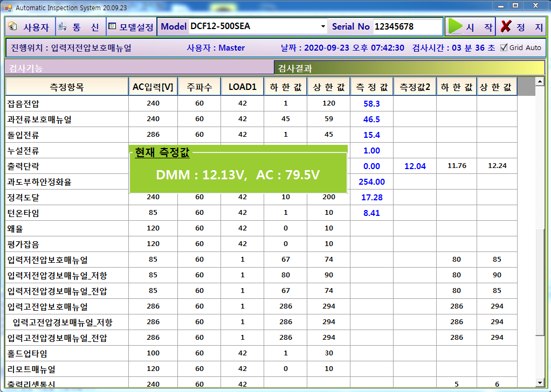Click the 날짜 date and time text
Screen dimensions: 551x392
(x=342, y=48)
